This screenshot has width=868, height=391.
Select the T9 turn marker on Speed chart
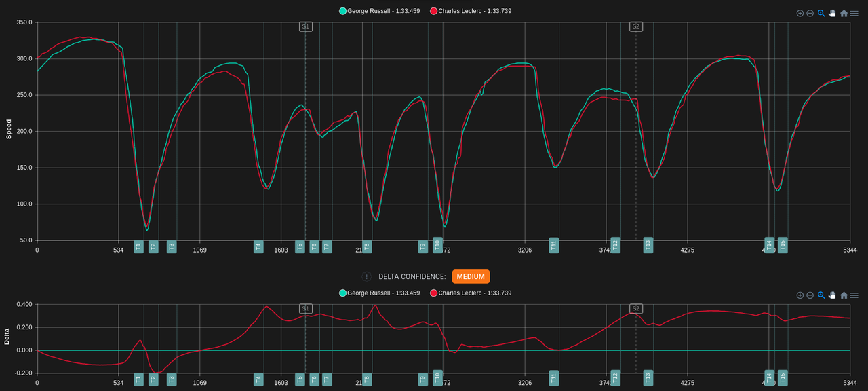[x=422, y=246]
